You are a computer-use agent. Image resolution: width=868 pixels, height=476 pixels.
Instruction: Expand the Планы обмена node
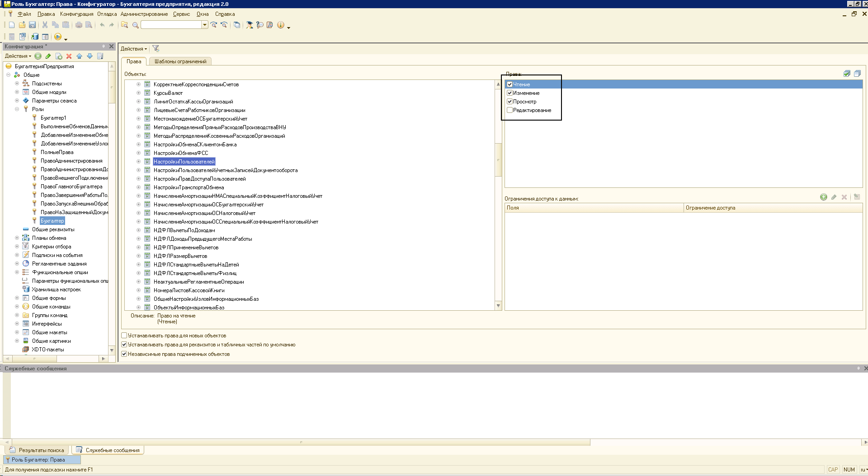(17, 238)
